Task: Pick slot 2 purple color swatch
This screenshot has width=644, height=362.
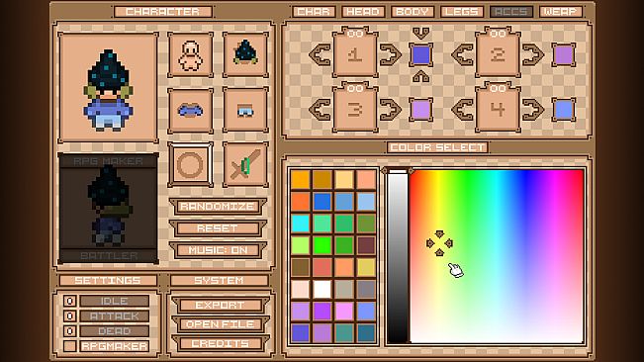Action: point(564,55)
